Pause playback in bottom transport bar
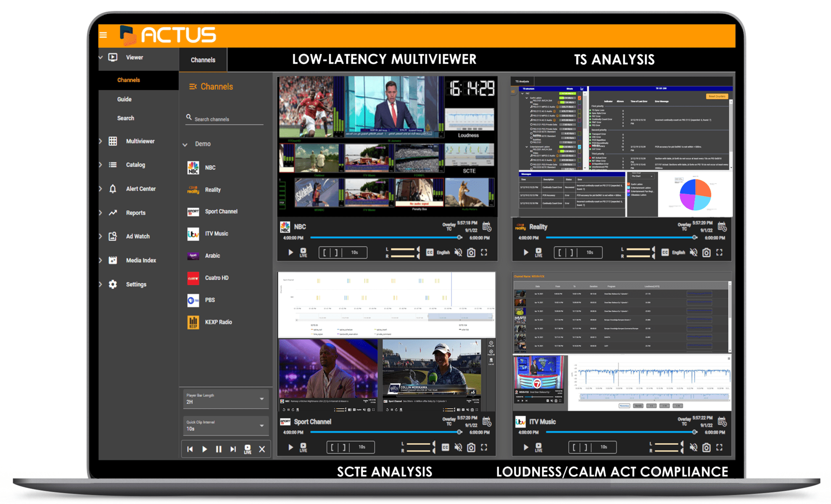Screen dimensions: 831x504 click(219, 449)
